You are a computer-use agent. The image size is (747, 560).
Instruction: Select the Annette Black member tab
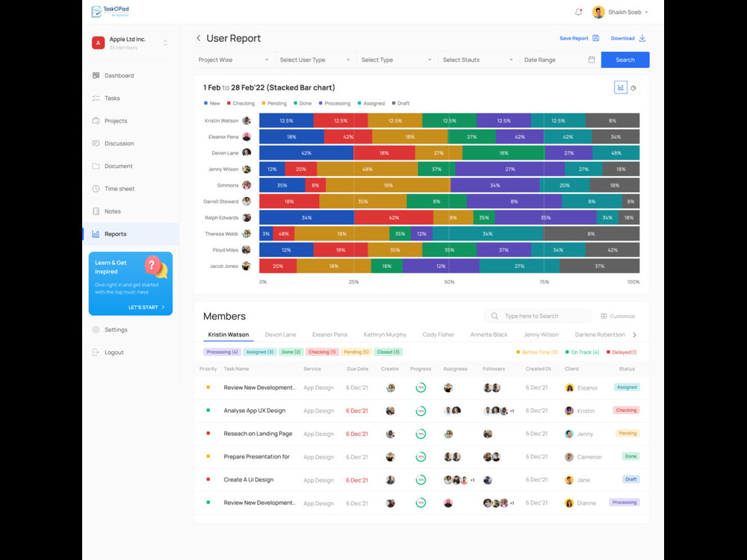pyautogui.click(x=489, y=335)
